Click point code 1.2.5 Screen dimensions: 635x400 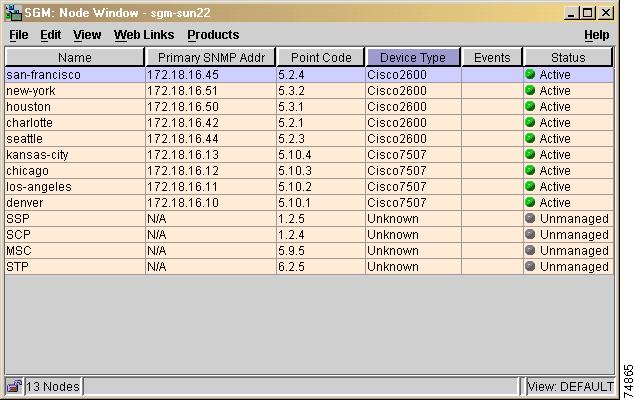click(291, 219)
